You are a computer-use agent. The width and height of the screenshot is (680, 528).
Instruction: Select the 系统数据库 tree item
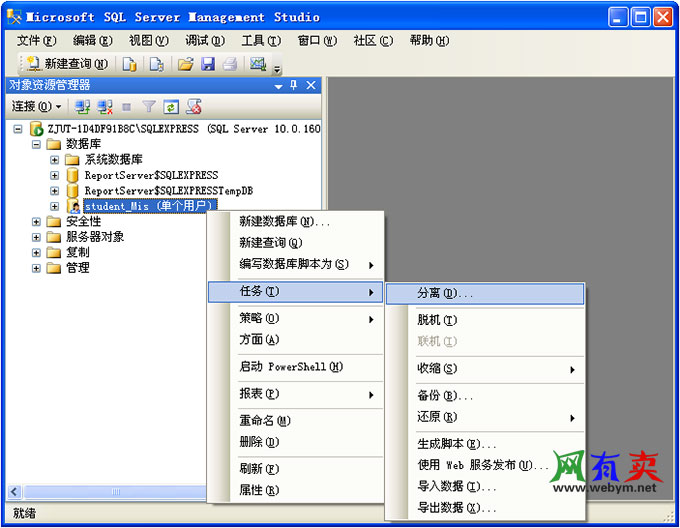[113, 160]
